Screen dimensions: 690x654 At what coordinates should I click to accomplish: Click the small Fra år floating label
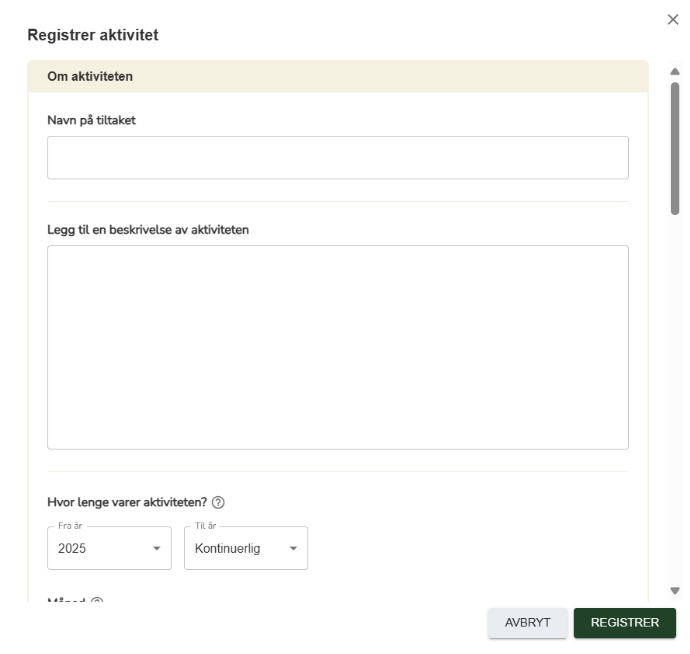(70, 526)
